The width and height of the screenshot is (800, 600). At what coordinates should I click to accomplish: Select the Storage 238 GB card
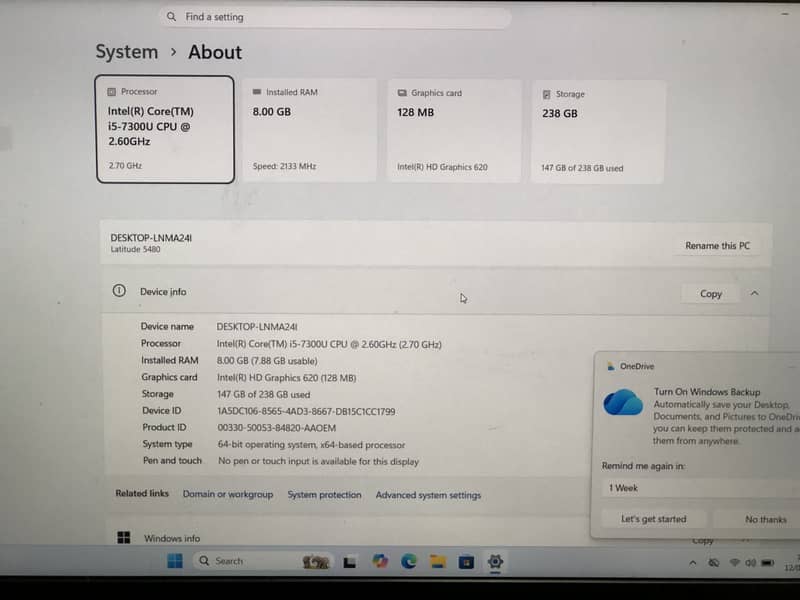tap(598, 132)
